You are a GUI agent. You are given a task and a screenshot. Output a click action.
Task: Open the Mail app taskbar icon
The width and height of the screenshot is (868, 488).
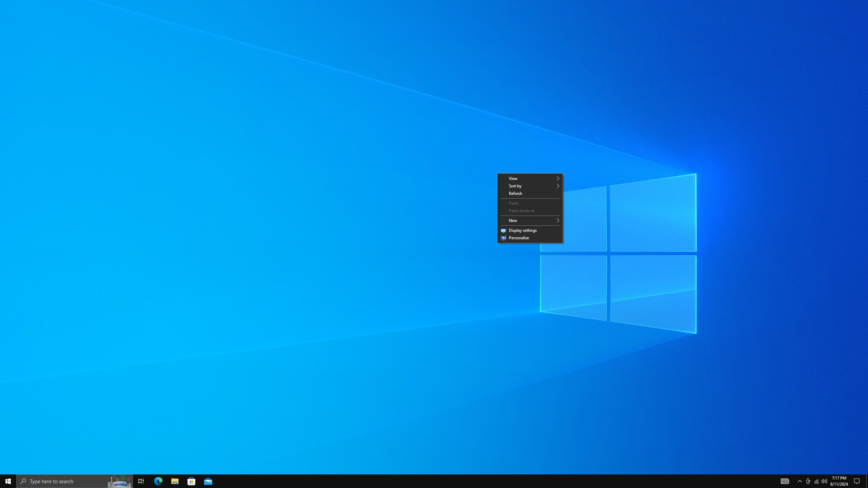[208, 481]
